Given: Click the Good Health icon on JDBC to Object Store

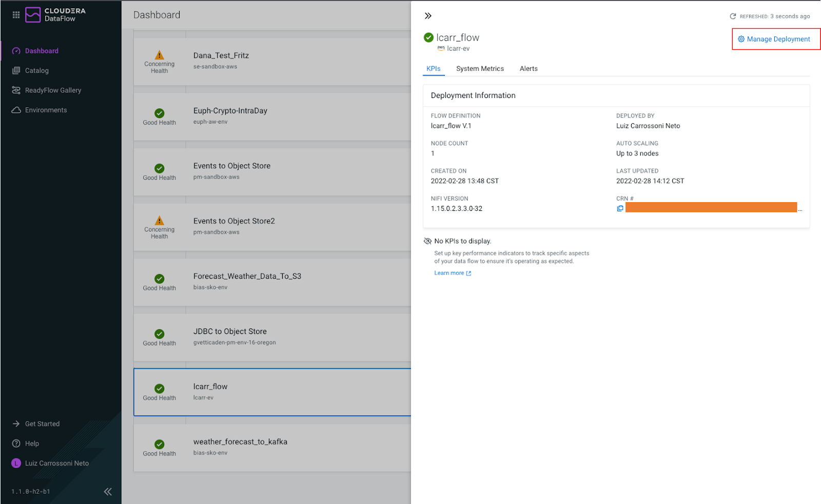Looking at the screenshot, I should click(159, 335).
